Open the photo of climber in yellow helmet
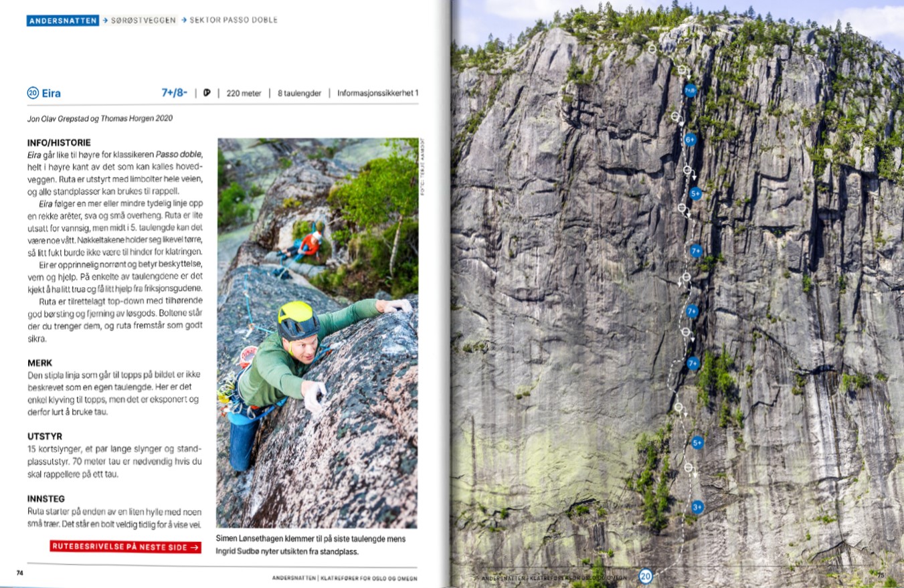The width and height of the screenshot is (904, 588). coord(318,333)
